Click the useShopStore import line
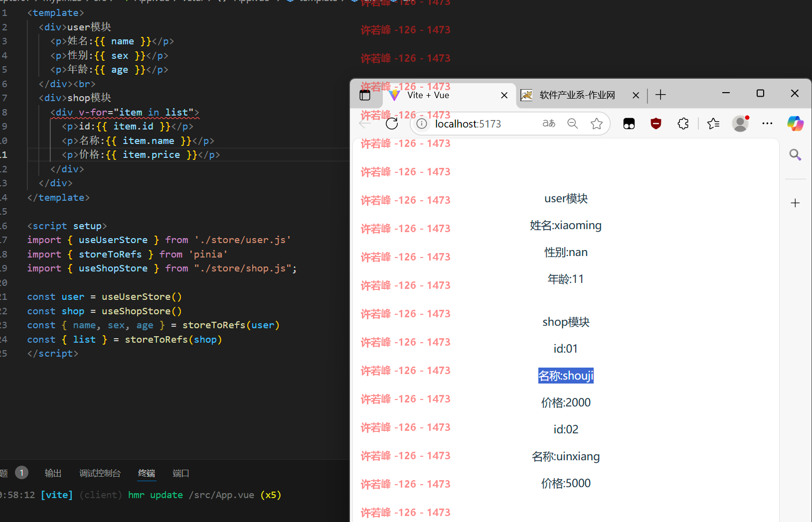Viewport: 812px width, 522px height. 162,268
